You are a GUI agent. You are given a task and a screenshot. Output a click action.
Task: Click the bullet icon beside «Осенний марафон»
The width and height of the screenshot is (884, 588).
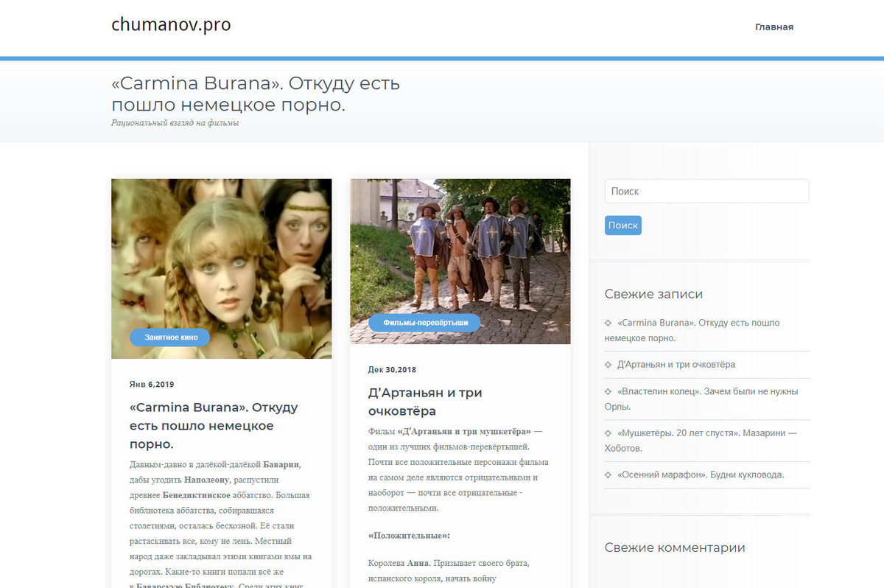608,475
